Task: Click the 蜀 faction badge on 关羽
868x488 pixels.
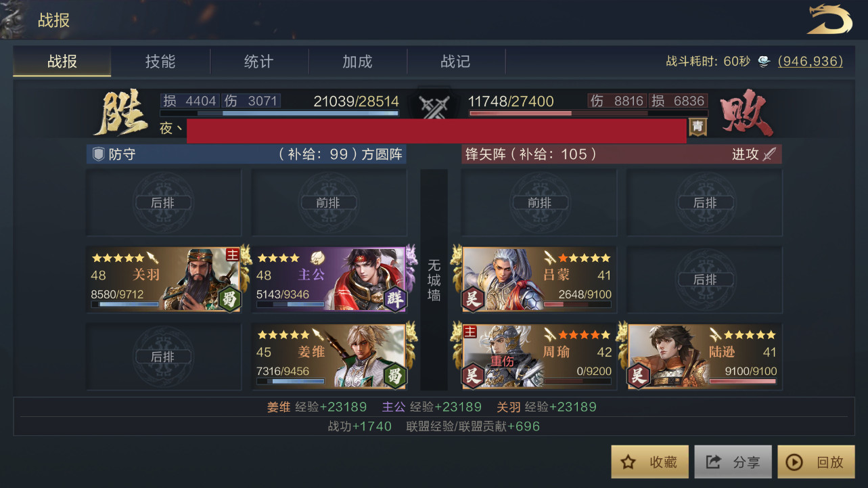Action: tap(230, 298)
